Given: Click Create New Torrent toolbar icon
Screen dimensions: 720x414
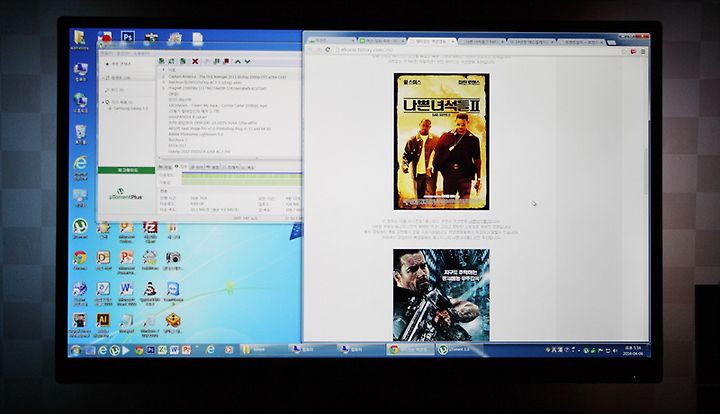Looking at the screenshot, I should coord(183,61).
